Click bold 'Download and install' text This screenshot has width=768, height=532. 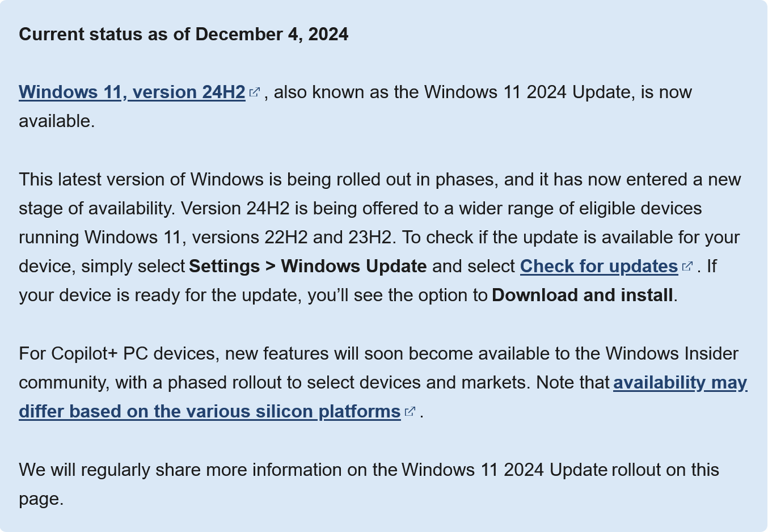point(583,295)
